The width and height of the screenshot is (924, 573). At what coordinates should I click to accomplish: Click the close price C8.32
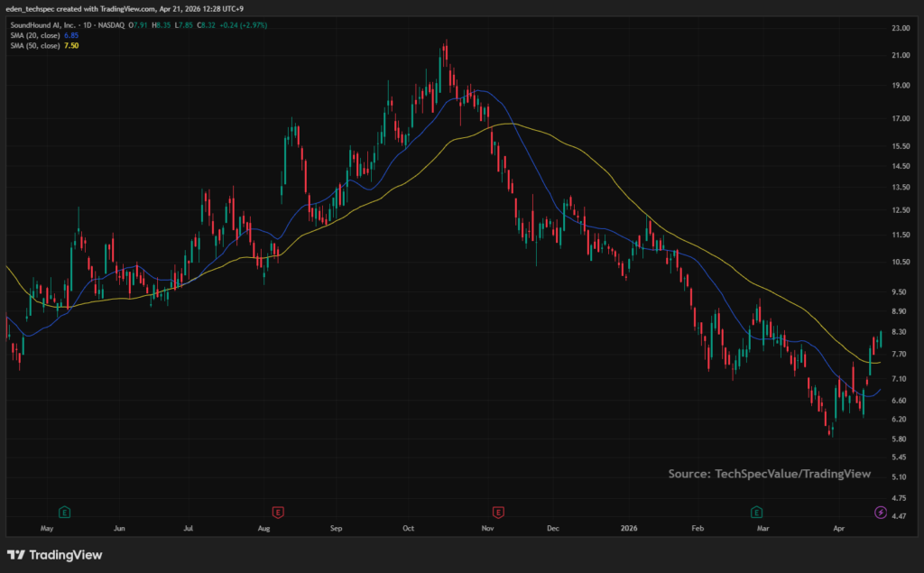click(x=207, y=25)
